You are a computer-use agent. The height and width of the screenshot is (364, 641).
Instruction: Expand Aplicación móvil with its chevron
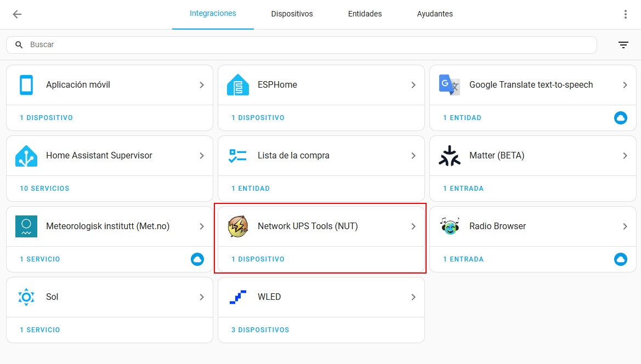point(202,85)
